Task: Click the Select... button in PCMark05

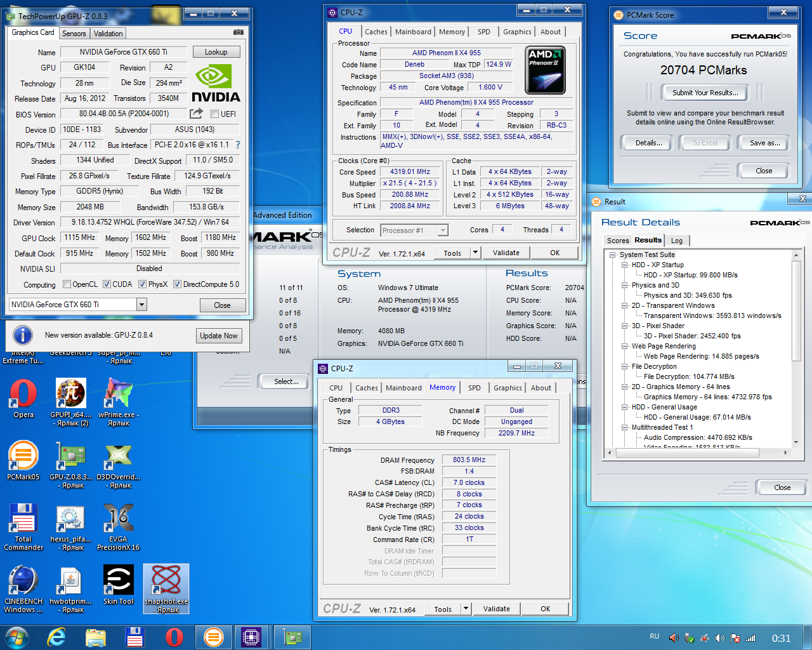Action: click(286, 381)
